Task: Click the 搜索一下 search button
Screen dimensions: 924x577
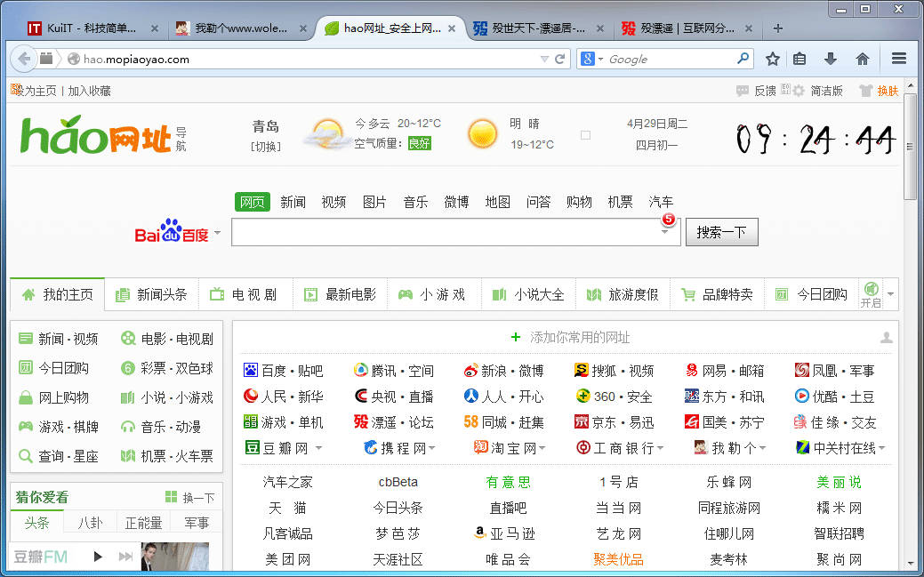Action: pyautogui.click(x=722, y=232)
